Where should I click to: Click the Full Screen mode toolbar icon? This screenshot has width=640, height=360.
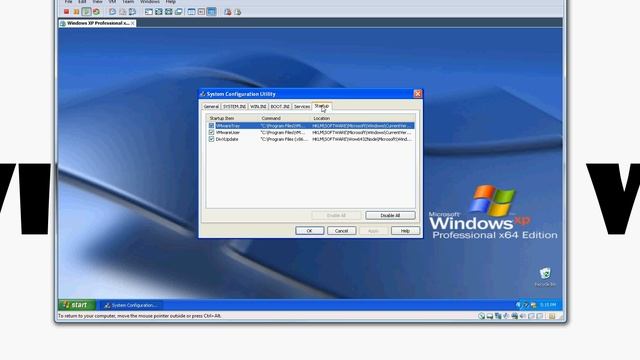point(169,12)
